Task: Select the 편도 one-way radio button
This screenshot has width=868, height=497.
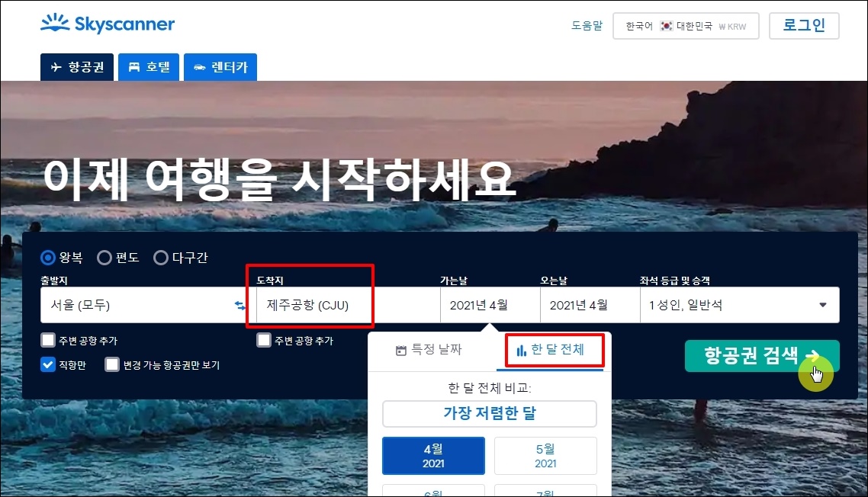Action: 104,258
